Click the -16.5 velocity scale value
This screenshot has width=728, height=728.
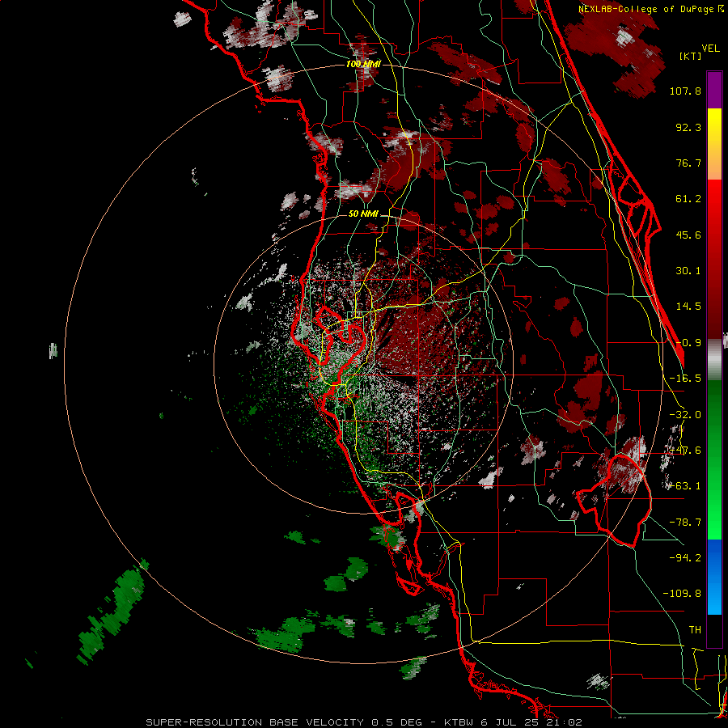pyautogui.click(x=685, y=379)
